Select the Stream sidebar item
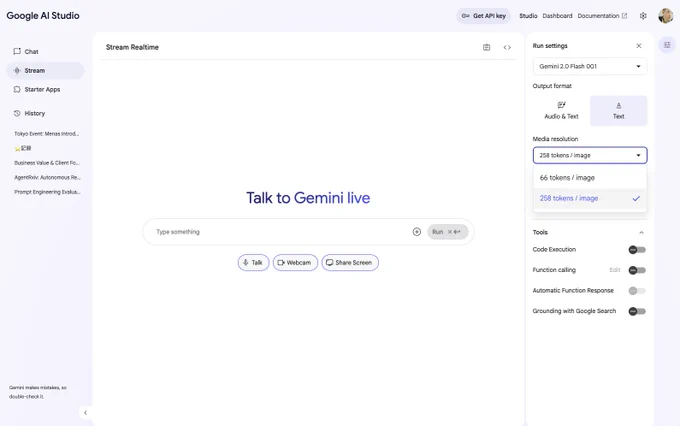This screenshot has width=680, height=426. (x=45, y=71)
